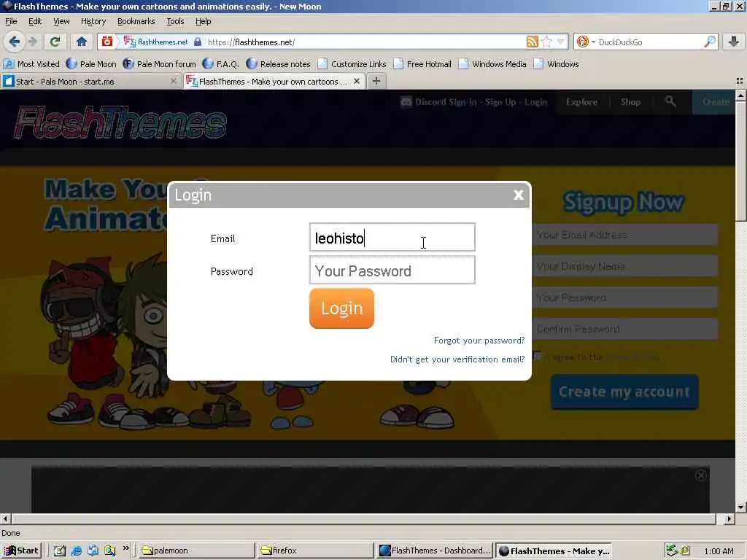
Task: Click the vertical scrollbar down arrow
Action: click(x=741, y=507)
